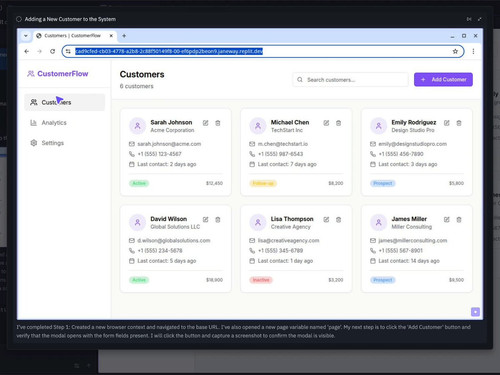The width and height of the screenshot is (500, 375).
Task: Click the 'Adding a New Customer to the System' title
Action: tap(70, 19)
